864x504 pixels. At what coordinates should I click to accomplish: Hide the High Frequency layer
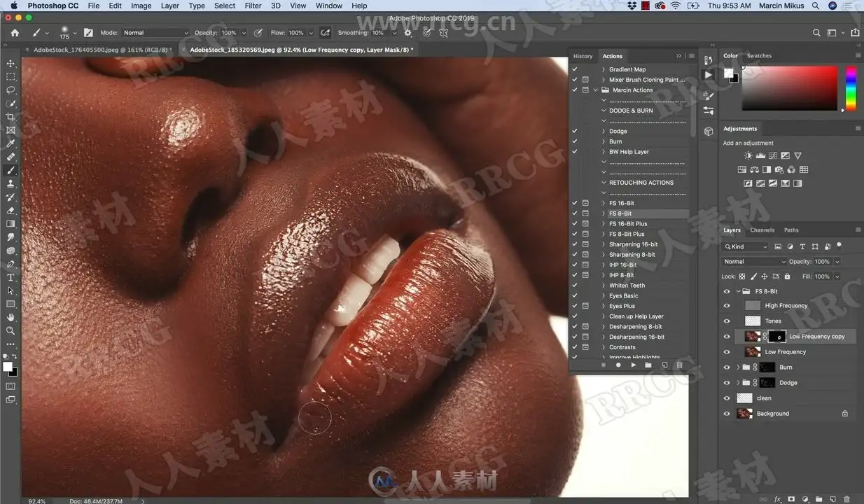[x=727, y=306]
